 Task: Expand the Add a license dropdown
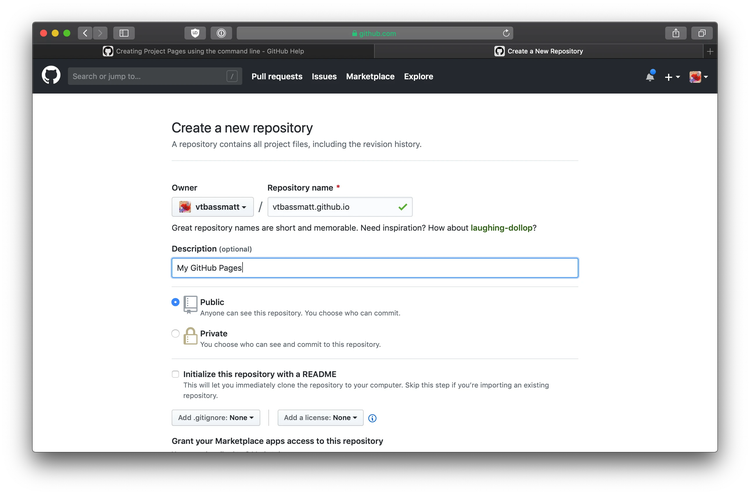320,417
